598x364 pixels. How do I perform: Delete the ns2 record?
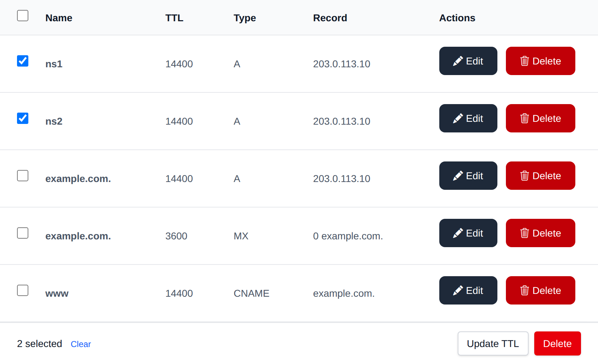click(x=540, y=118)
